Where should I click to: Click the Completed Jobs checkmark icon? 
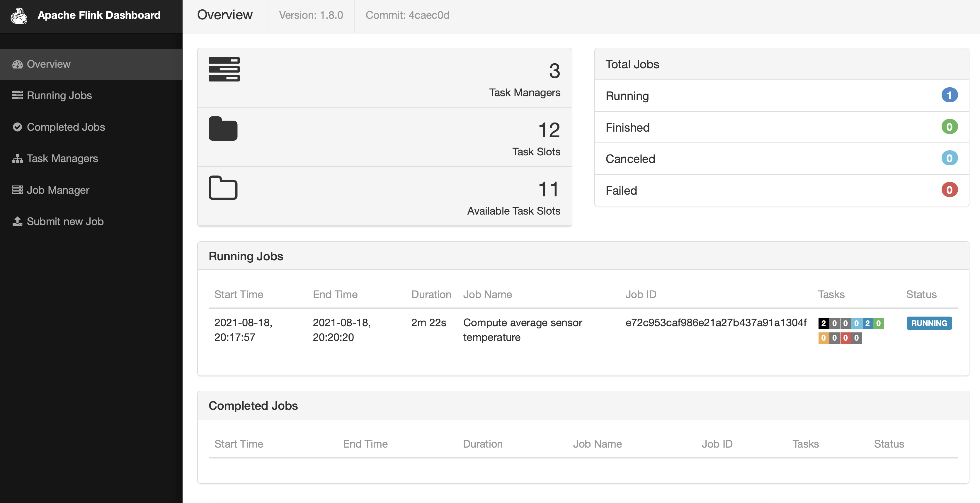tap(17, 127)
